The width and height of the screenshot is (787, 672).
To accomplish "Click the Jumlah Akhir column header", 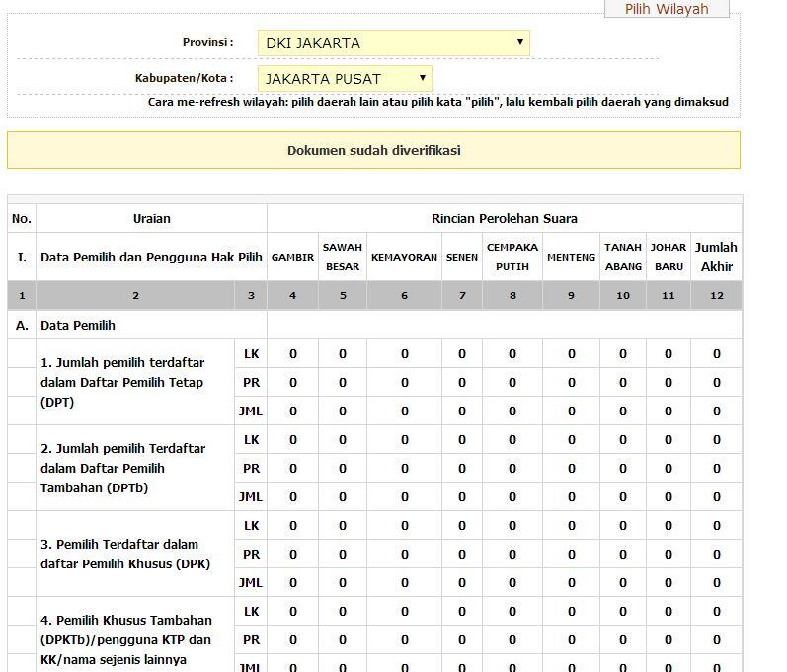I will [716, 257].
